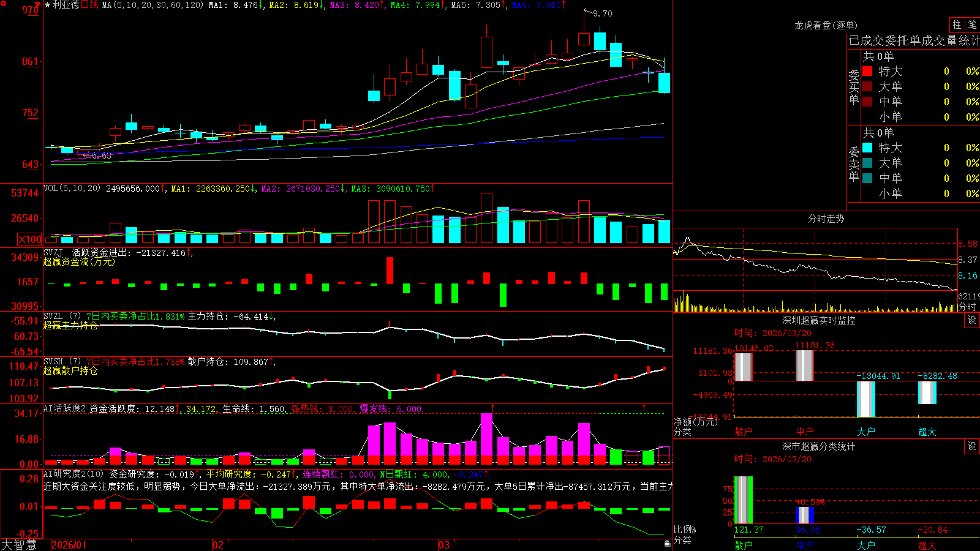The width and height of the screenshot is (980, 551).
Task: Click the 散户 ratio value 121.37
Action: (x=748, y=530)
